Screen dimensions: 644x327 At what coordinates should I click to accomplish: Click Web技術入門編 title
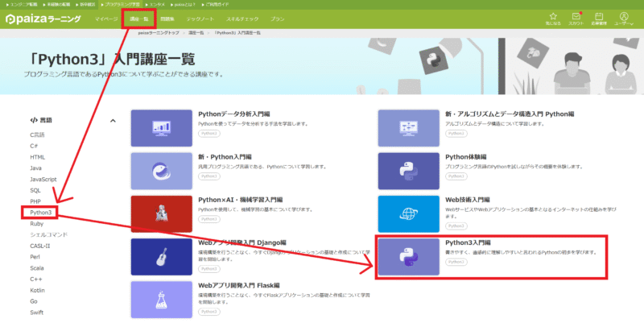click(x=468, y=200)
